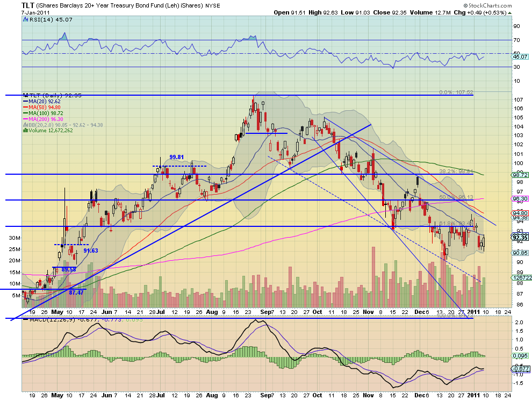Click the Low 91.03 value in the header
This screenshot has height=400, width=532.
tap(355, 12)
